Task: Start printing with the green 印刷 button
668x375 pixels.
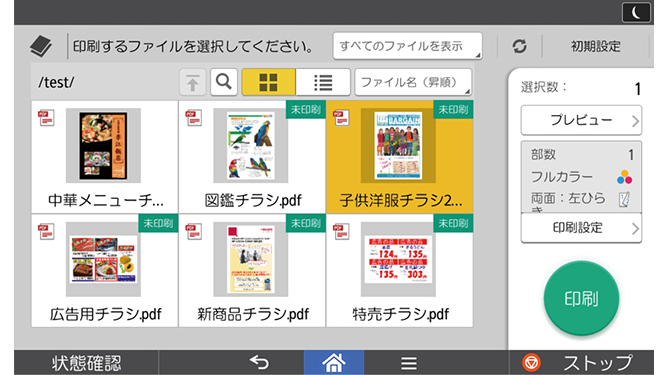Action: click(x=581, y=298)
